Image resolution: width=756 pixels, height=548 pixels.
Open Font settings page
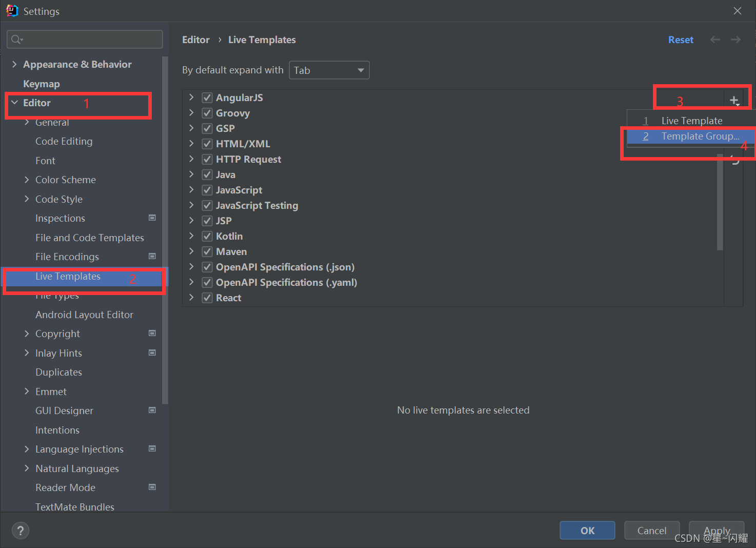point(45,161)
